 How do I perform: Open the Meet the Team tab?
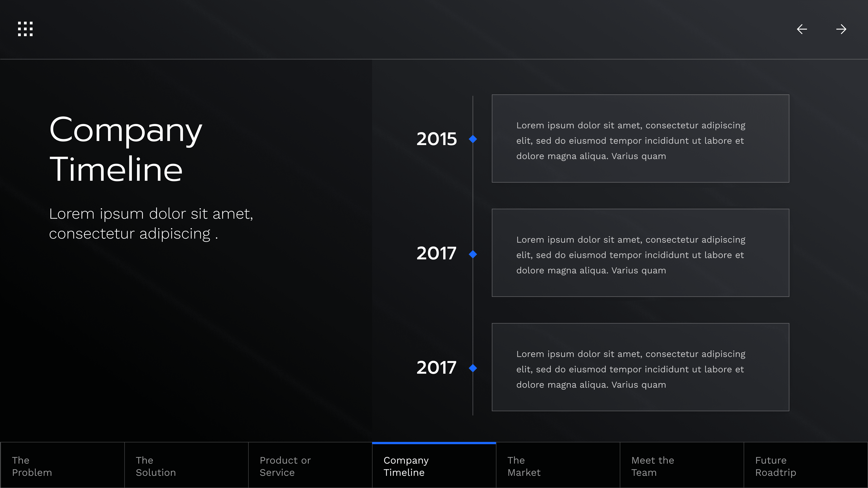click(682, 465)
